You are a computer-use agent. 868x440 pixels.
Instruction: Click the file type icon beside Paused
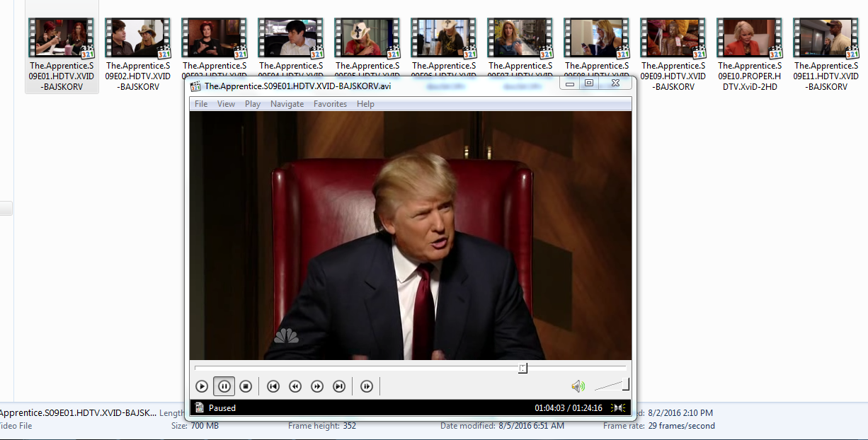coord(200,407)
